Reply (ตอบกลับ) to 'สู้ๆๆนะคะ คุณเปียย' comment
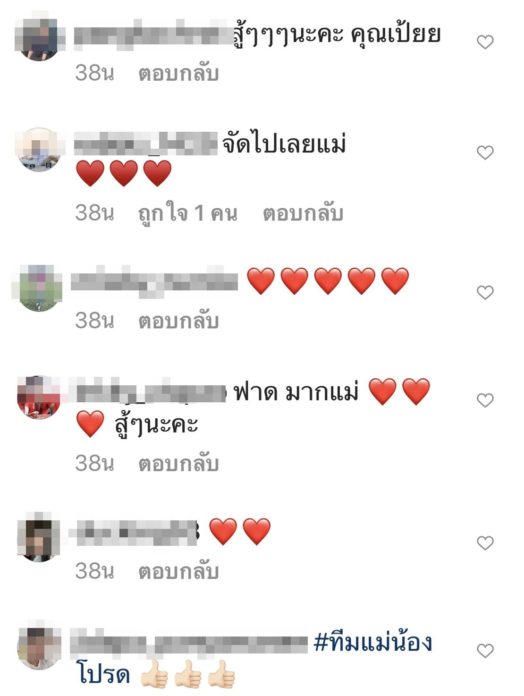The image size is (524, 696). (178, 73)
